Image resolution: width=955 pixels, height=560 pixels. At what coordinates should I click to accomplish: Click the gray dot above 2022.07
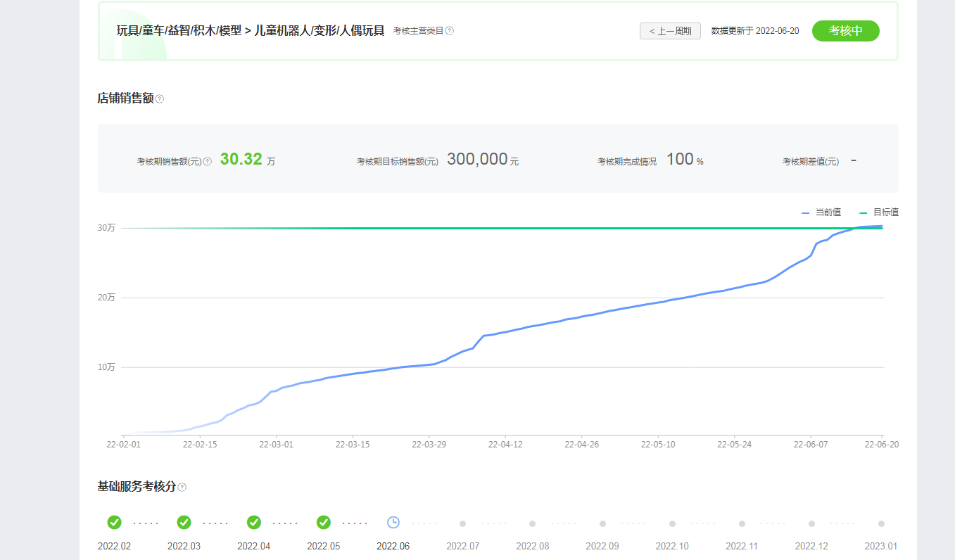click(x=462, y=523)
